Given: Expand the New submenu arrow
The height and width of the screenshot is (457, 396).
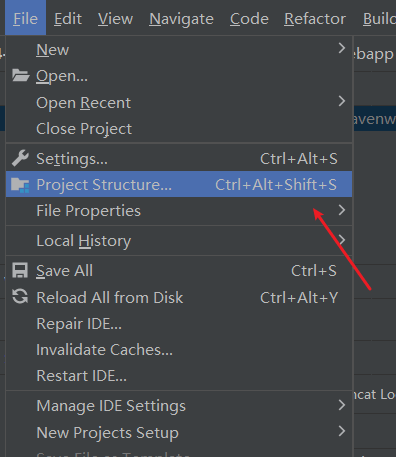Looking at the screenshot, I should 342,48.
